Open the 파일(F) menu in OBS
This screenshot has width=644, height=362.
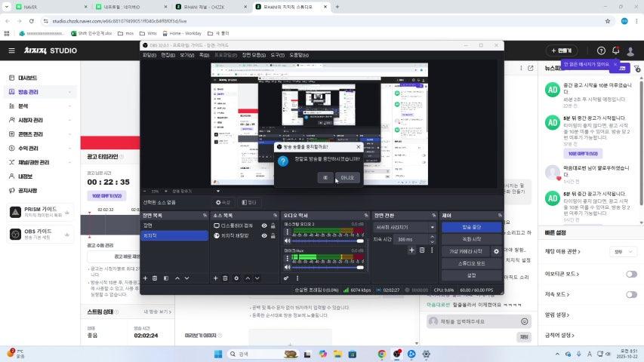tap(149, 55)
